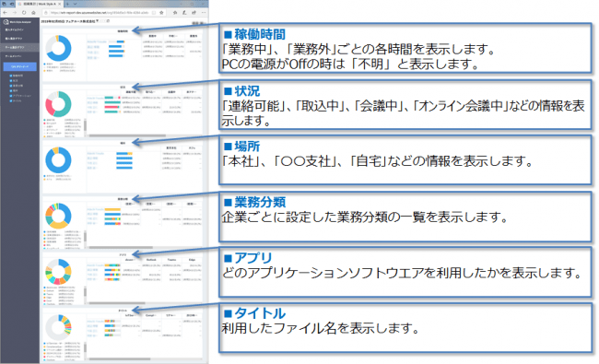
Task: Click the タイトル table horizontal scrollbar
Action: point(120,359)
